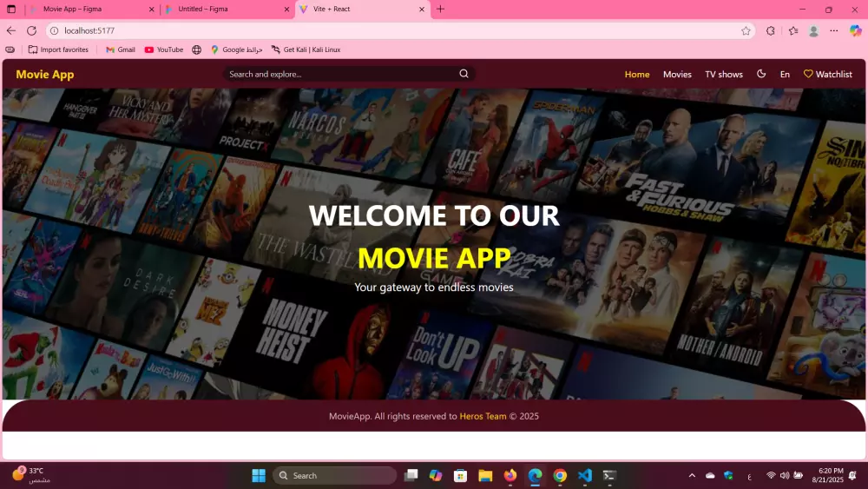
Task: Select the Vite + React tab
Action: 363,9
